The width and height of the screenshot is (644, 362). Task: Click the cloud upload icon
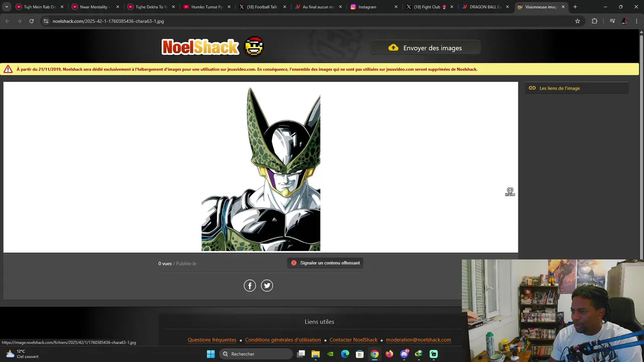(x=393, y=48)
